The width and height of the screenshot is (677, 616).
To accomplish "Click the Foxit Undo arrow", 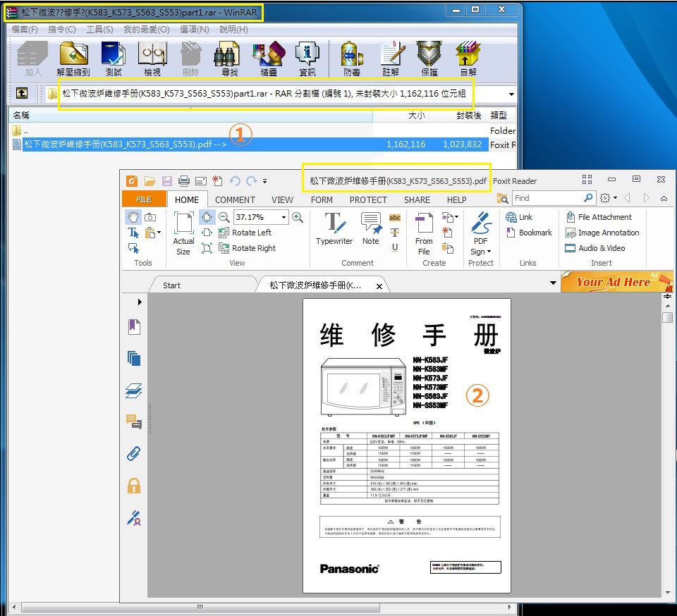I will click(x=235, y=180).
